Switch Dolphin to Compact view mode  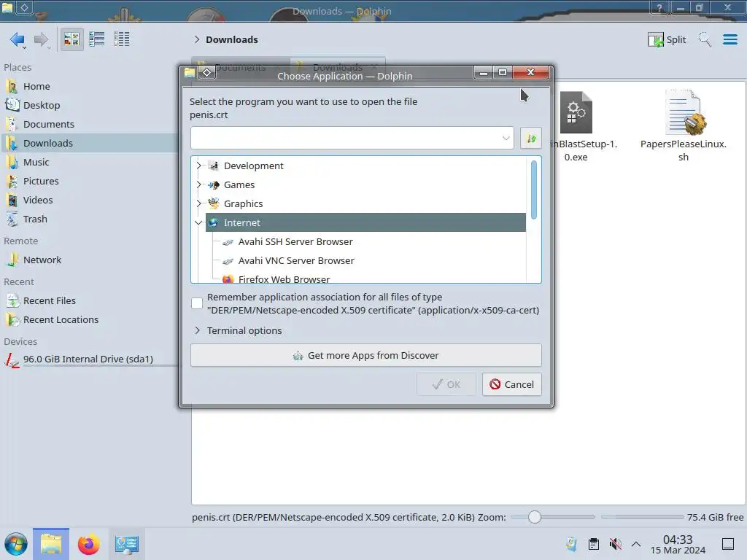[x=97, y=39]
